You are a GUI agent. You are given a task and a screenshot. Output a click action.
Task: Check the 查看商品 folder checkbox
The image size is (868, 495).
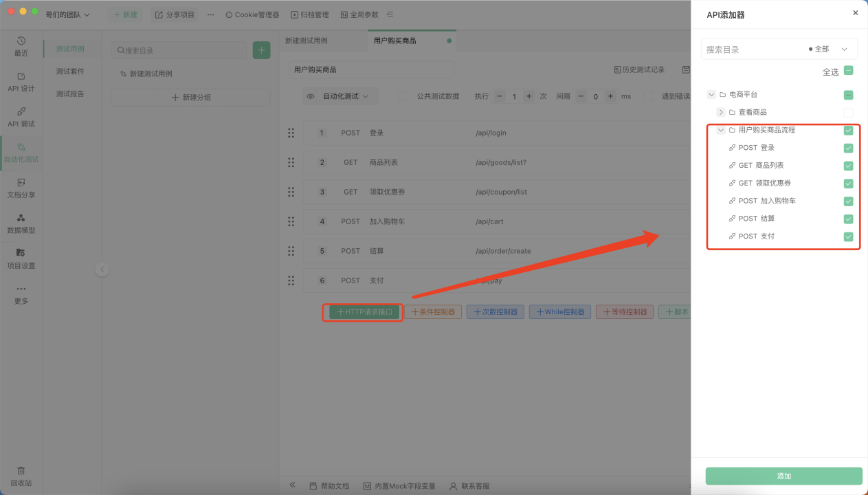point(849,113)
